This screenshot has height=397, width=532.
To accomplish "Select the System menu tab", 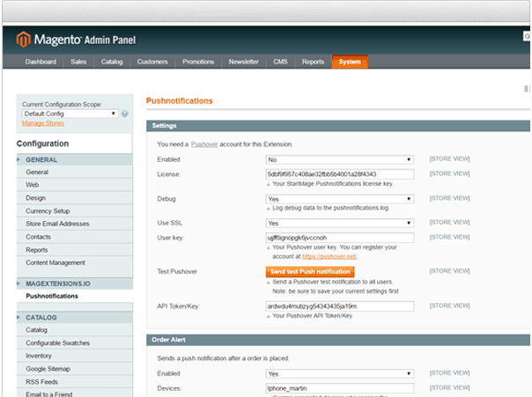I will (350, 62).
